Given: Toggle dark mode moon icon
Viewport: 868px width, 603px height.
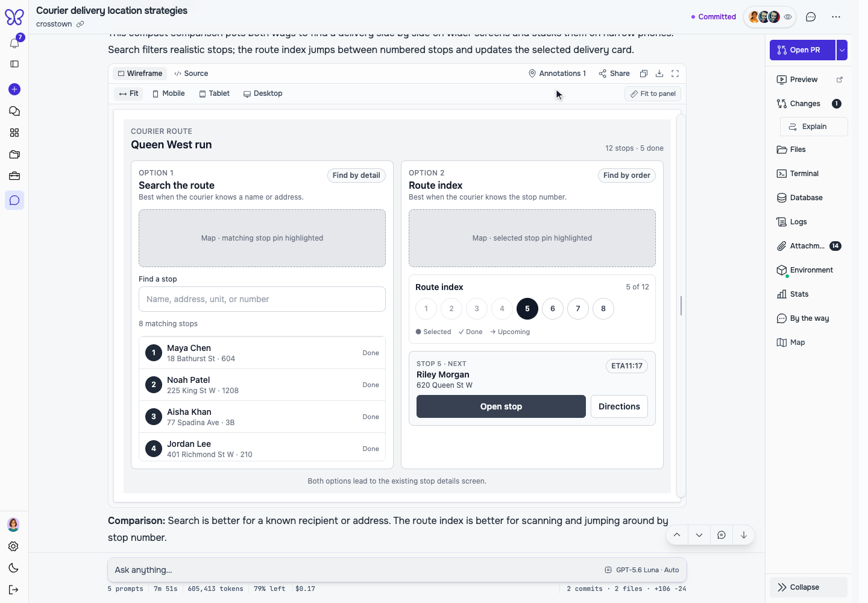Looking at the screenshot, I should (13, 568).
